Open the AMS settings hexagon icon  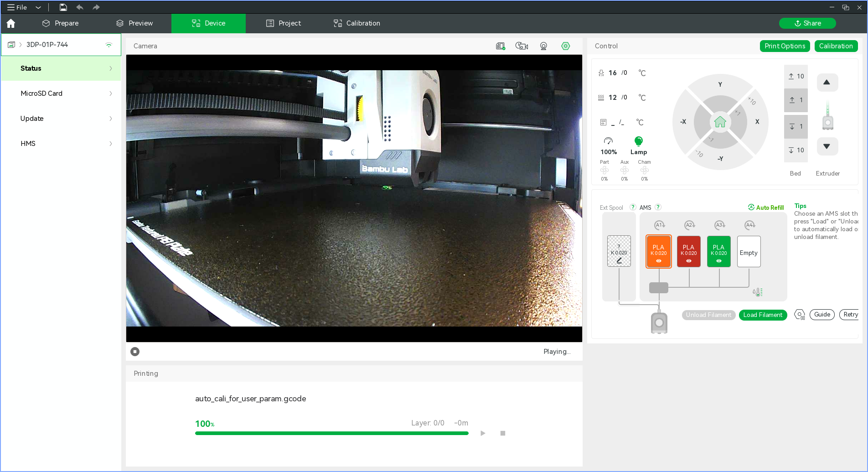coord(800,315)
